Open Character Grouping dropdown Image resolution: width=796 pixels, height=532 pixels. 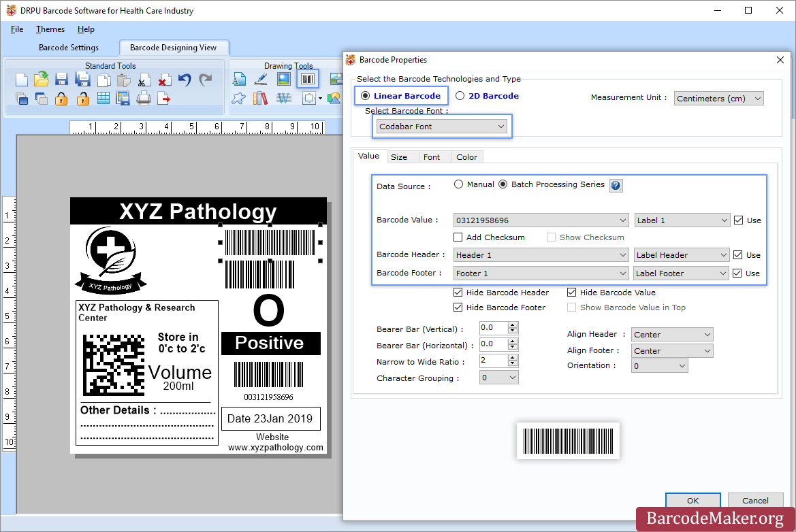[x=498, y=378]
